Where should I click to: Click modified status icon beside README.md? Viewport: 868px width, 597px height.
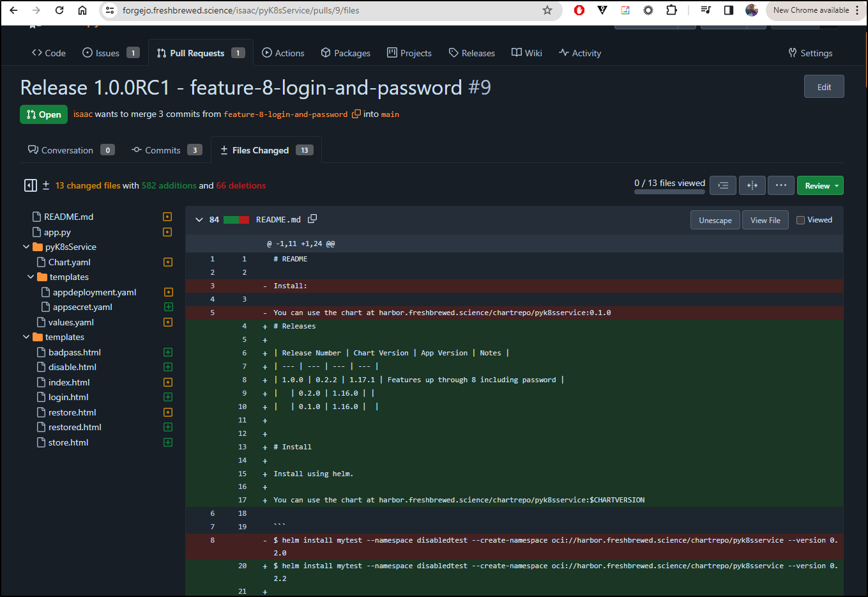pyautogui.click(x=167, y=217)
